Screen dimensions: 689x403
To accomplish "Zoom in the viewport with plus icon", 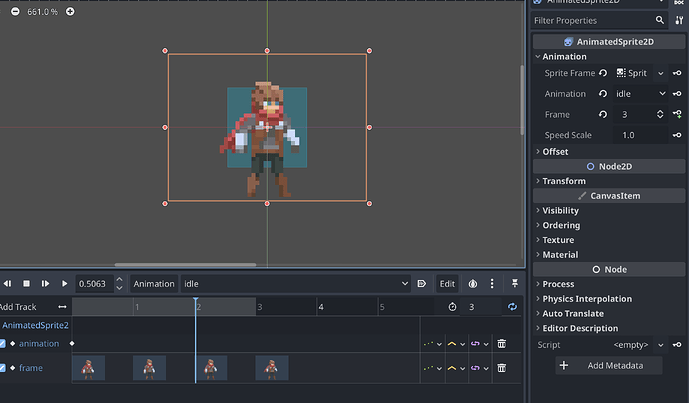I will [x=70, y=11].
